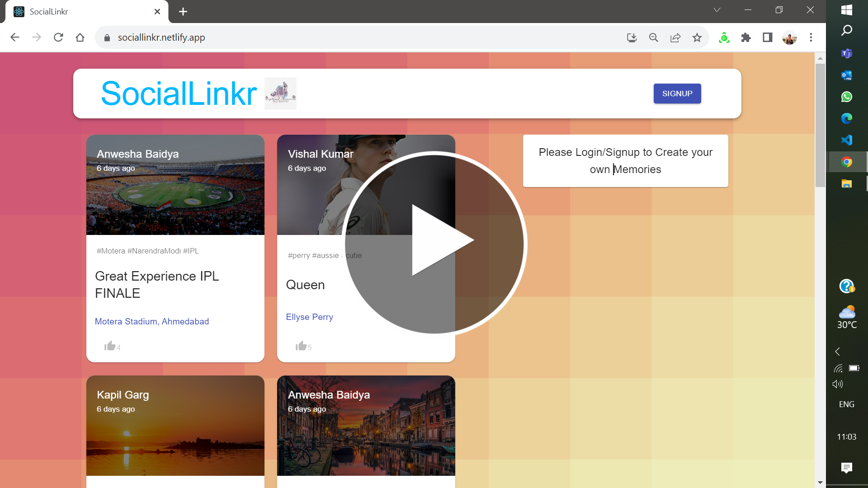This screenshot has width=868, height=488.
Task: Open WhatsApp from the taskbar
Action: pos(846,97)
